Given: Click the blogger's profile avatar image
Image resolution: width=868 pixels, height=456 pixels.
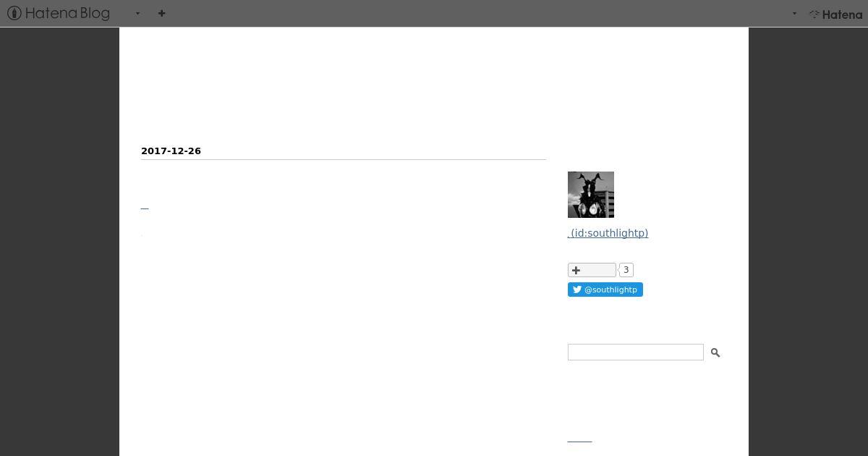Looking at the screenshot, I should (x=591, y=195).
